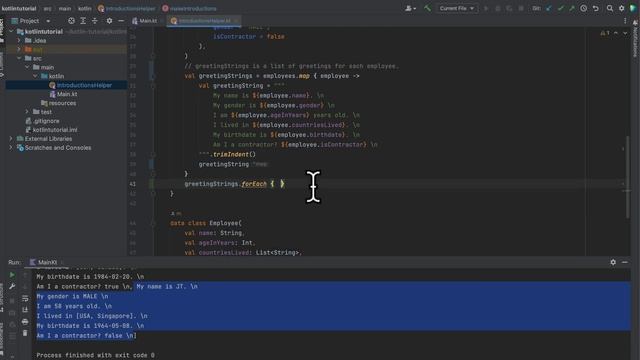640x360 pixels.
Task: Click the Git commit checkmark icon
Action: pos(560,8)
